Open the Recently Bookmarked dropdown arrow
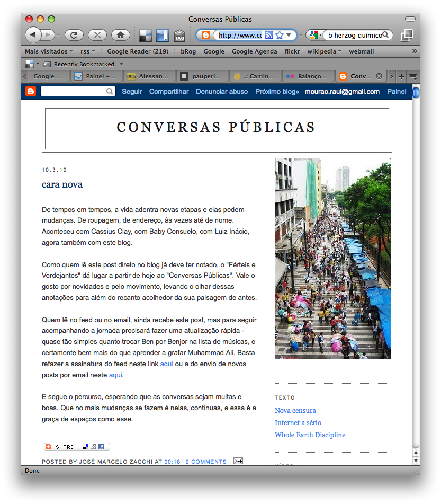441x504 pixels. tap(121, 64)
